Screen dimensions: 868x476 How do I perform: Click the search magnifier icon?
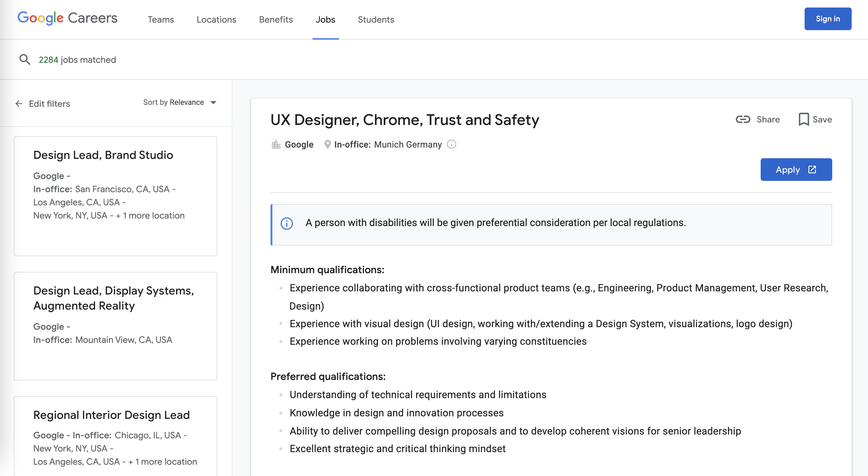[24, 60]
